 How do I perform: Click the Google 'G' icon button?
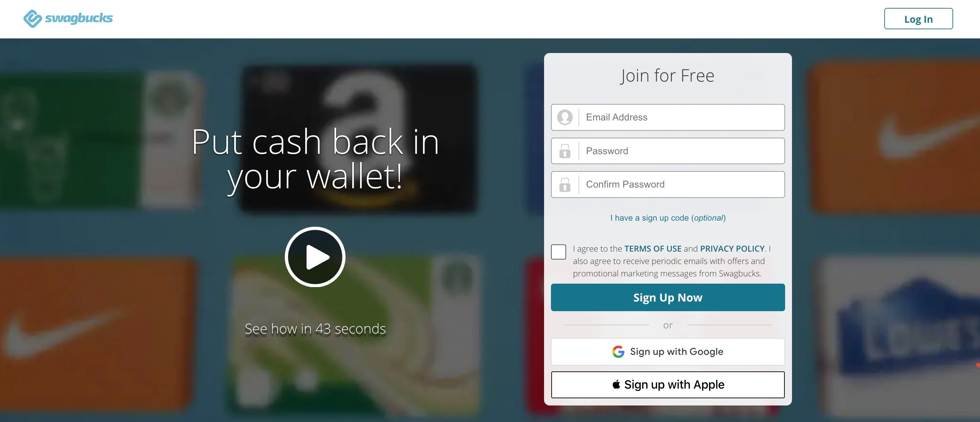pos(617,351)
